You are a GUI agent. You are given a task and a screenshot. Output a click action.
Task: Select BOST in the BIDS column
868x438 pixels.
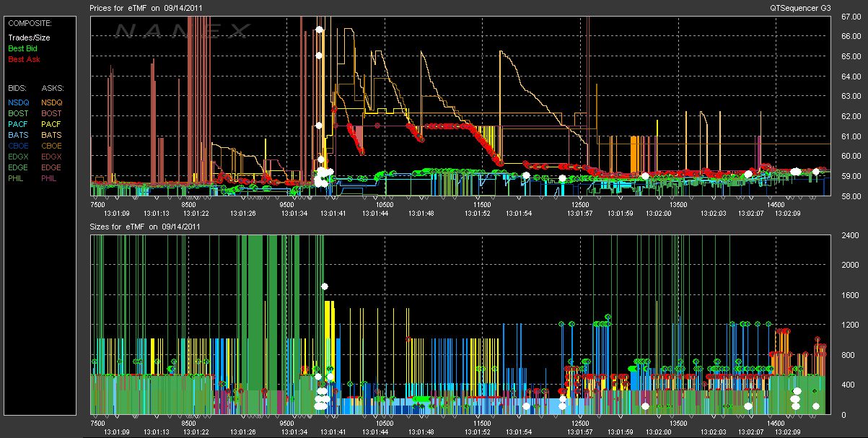pos(18,113)
